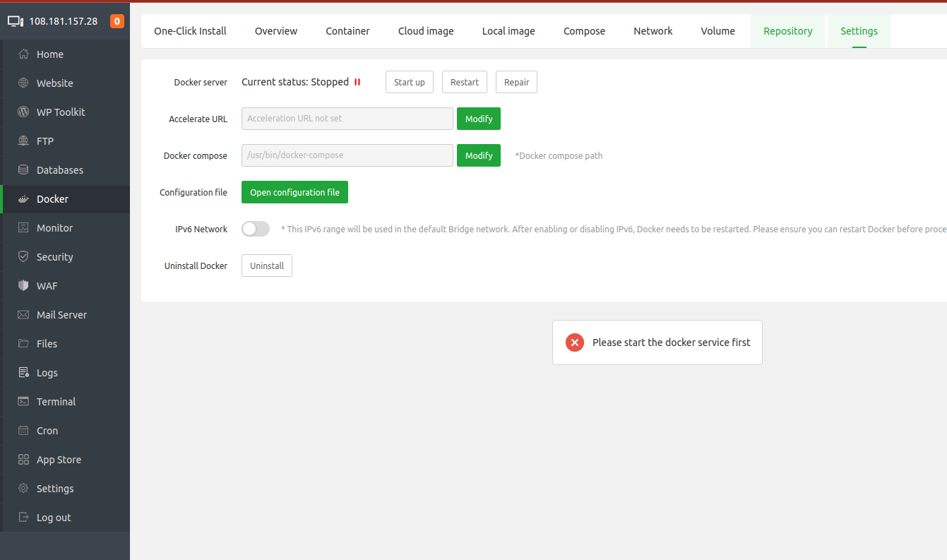Image resolution: width=947 pixels, height=560 pixels.
Task: Click the Security shield icon
Action: tap(23, 257)
